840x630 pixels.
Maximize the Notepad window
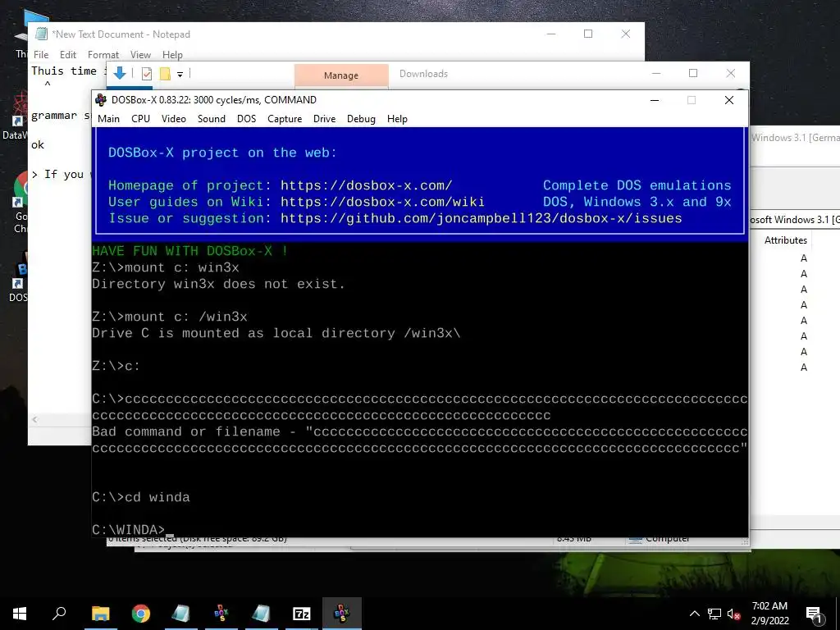tap(588, 34)
